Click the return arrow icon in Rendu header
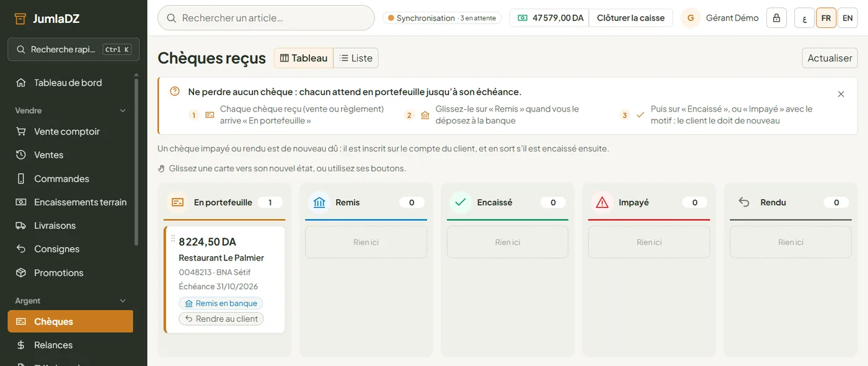 coord(744,202)
